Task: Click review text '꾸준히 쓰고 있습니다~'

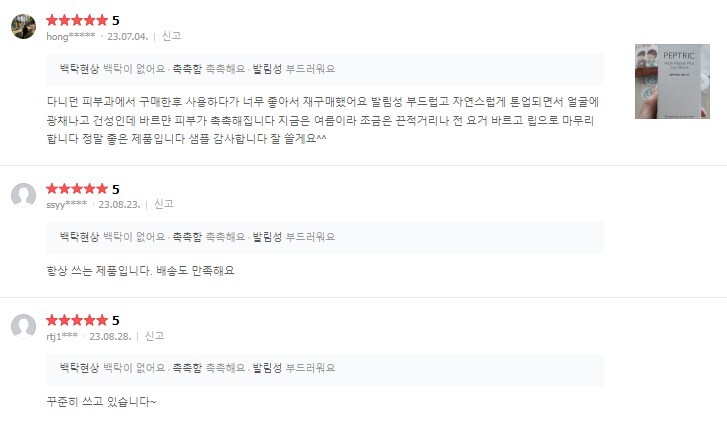Action: pos(102,402)
